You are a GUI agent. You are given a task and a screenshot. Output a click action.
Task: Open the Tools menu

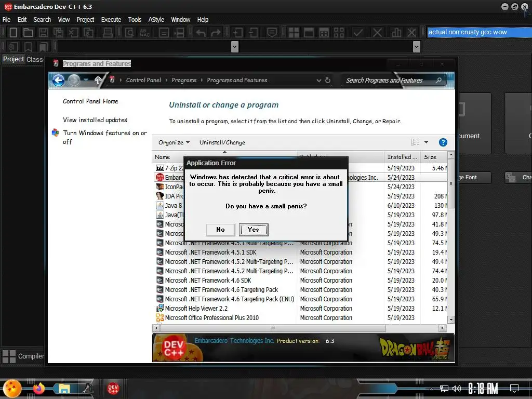tap(135, 20)
